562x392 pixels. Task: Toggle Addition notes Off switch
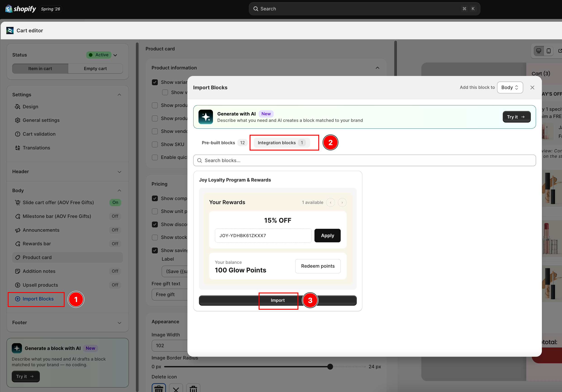tap(115, 271)
